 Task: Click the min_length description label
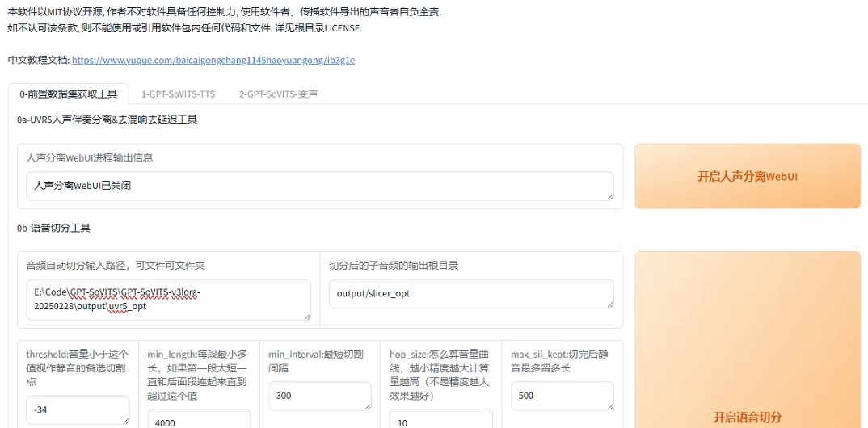tap(198, 375)
